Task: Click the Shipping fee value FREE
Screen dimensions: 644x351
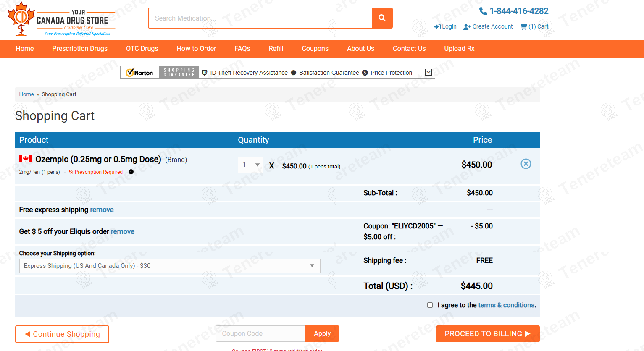Action: click(484, 260)
